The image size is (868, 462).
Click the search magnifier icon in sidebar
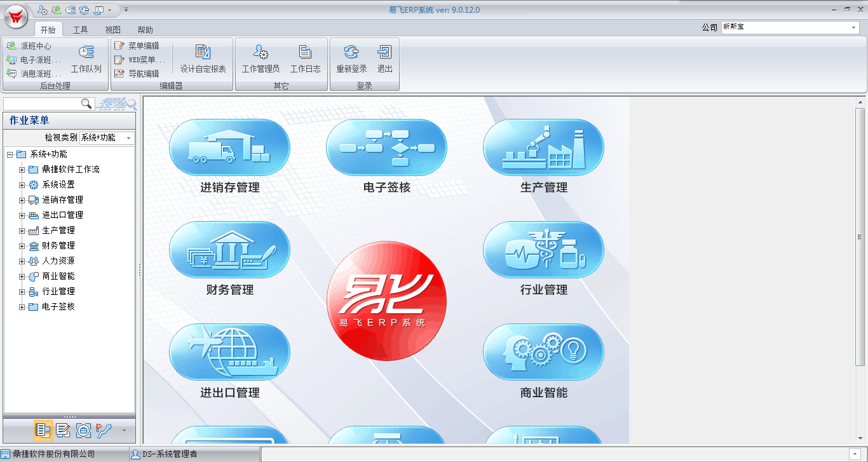(x=86, y=104)
